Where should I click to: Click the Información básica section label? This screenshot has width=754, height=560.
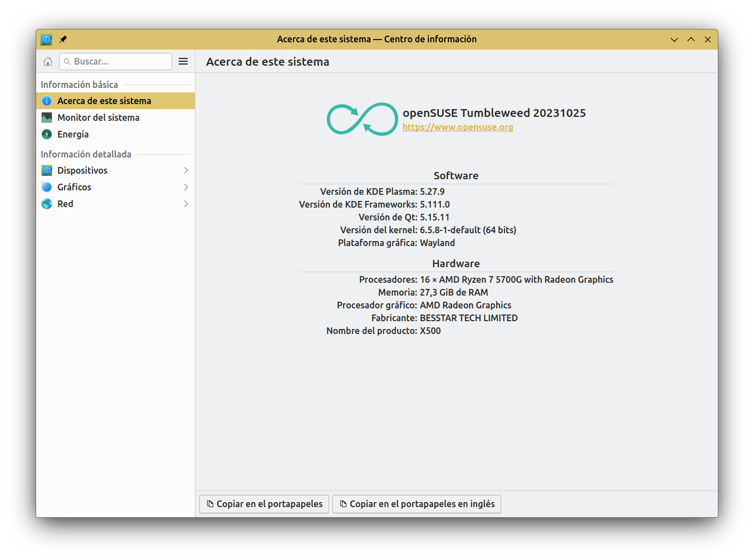pyautogui.click(x=79, y=85)
